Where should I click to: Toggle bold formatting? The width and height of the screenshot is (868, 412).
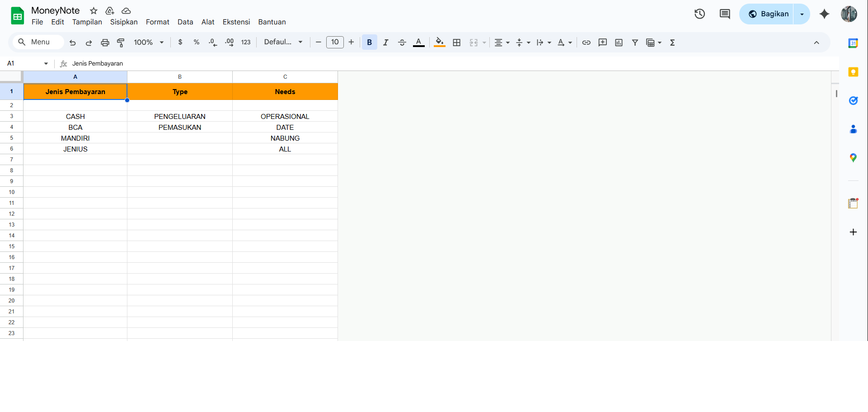pyautogui.click(x=369, y=43)
